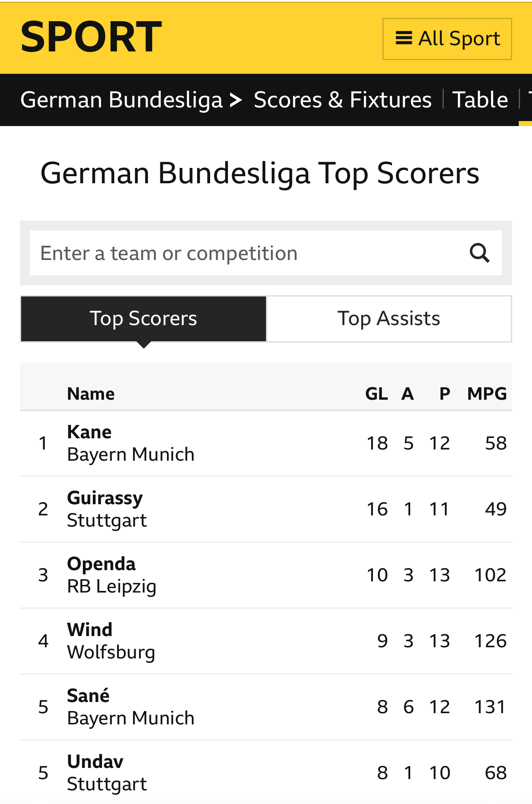The image size is (532, 804).
Task: Click the P played column header
Action: (x=445, y=393)
